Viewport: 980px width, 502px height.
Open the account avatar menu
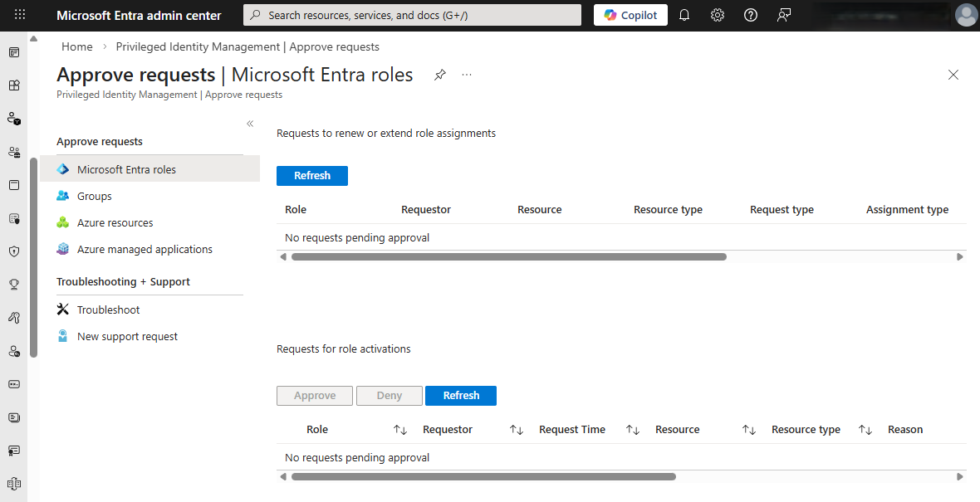pyautogui.click(x=966, y=15)
